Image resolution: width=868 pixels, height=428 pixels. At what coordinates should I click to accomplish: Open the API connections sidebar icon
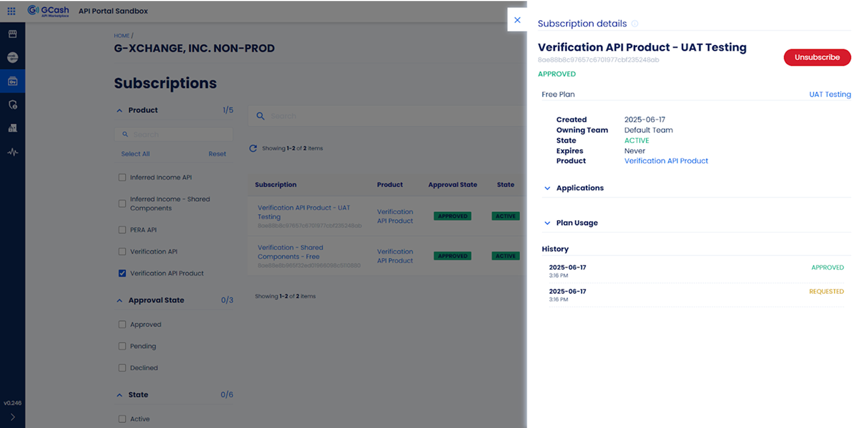(12, 58)
